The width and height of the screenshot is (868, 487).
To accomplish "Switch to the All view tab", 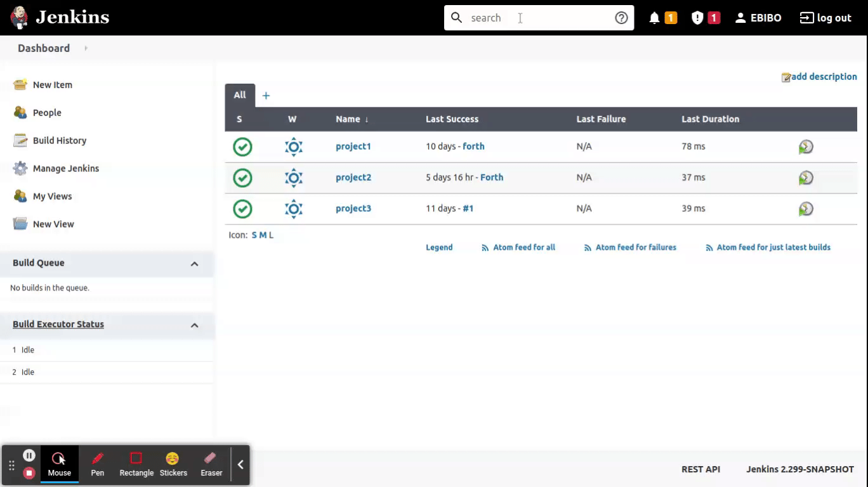I will tap(239, 95).
